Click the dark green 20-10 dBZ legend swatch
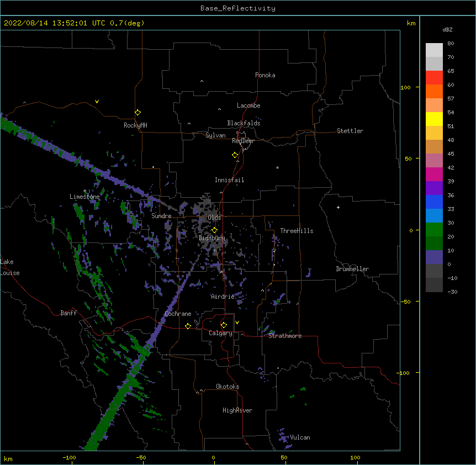The width and height of the screenshot is (476, 465). tap(434, 243)
